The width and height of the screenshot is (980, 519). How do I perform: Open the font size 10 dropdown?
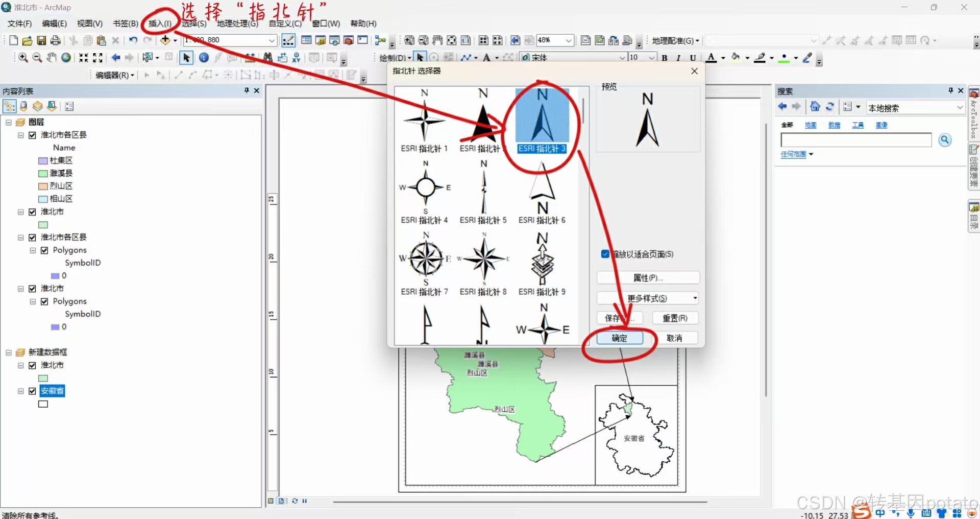(652, 58)
